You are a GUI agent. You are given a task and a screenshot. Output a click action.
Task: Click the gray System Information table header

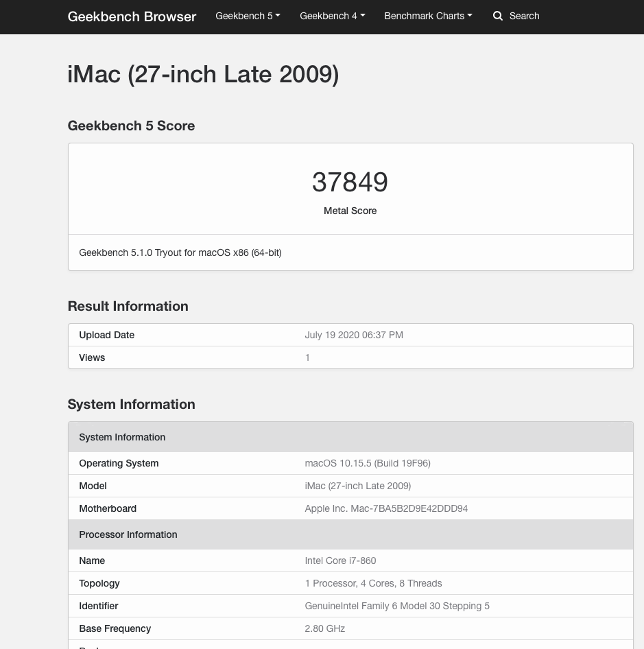350,437
